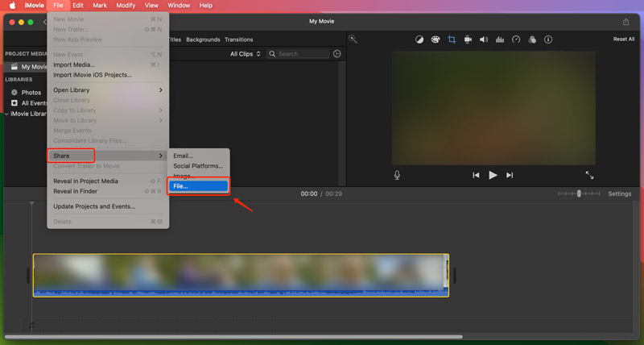Screen dimensions: 644x345
Task: Open the Clip Information icon
Action: tap(548, 39)
